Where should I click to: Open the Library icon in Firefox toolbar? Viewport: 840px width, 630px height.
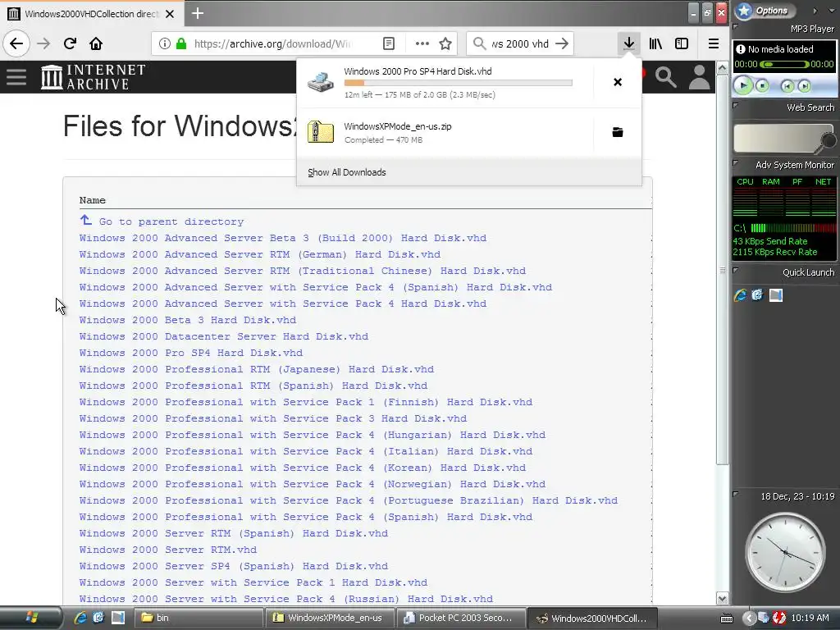[655, 44]
